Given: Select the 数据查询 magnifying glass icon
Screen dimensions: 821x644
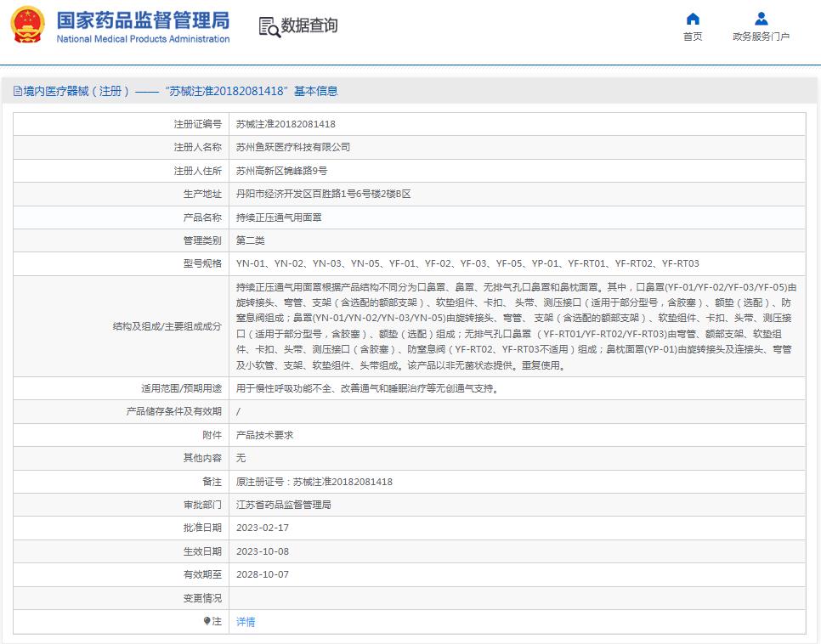Looking at the screenshot, I should point(269,26).
